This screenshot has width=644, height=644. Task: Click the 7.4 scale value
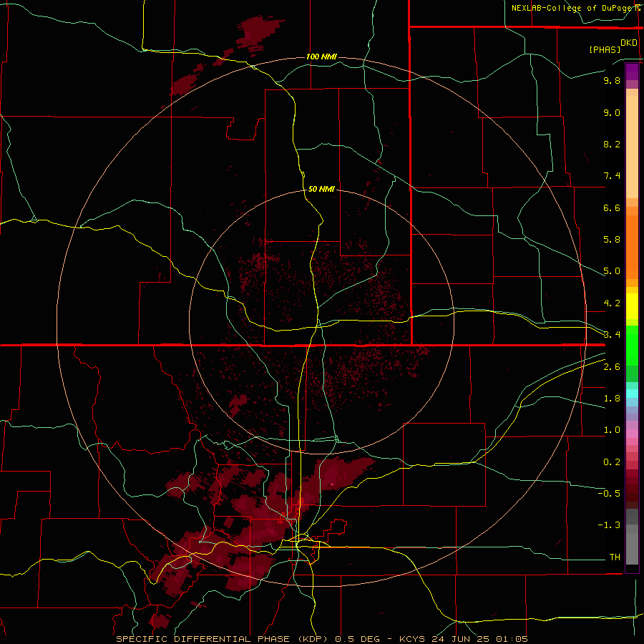point(612,176)
